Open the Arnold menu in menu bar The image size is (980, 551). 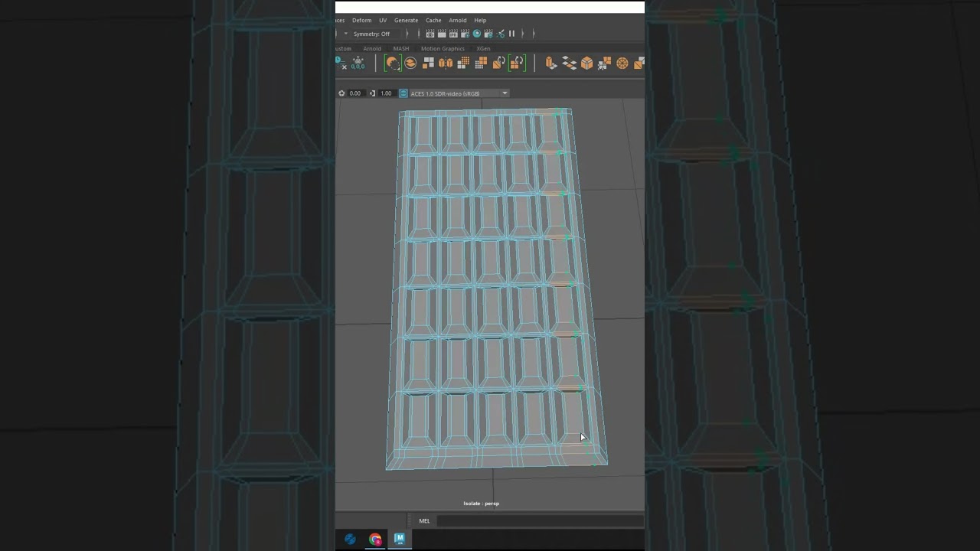tap(458, 20)
